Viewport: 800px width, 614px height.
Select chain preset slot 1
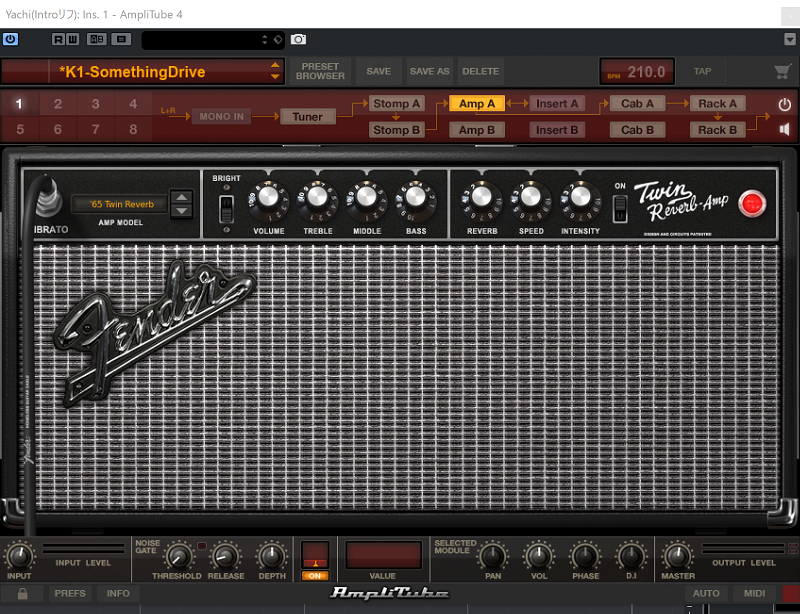click(x=19, y=104)
